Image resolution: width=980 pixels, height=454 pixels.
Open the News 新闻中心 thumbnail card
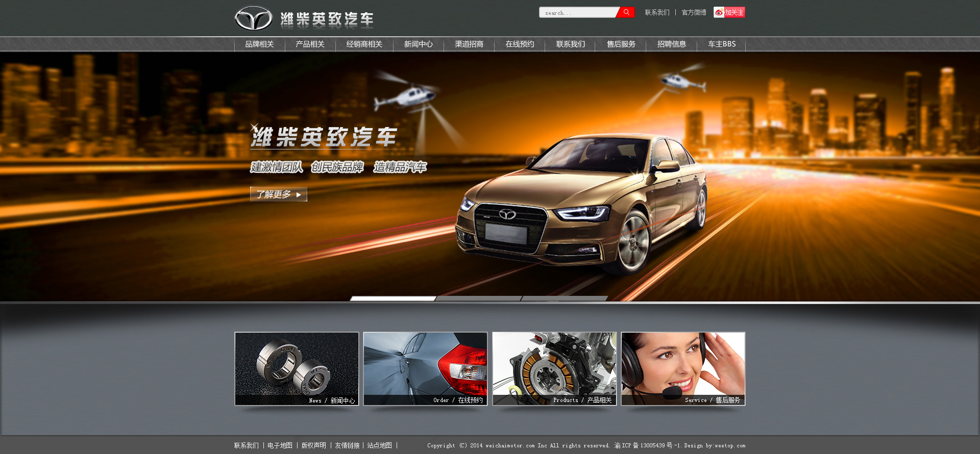click(x=297, y=369)
